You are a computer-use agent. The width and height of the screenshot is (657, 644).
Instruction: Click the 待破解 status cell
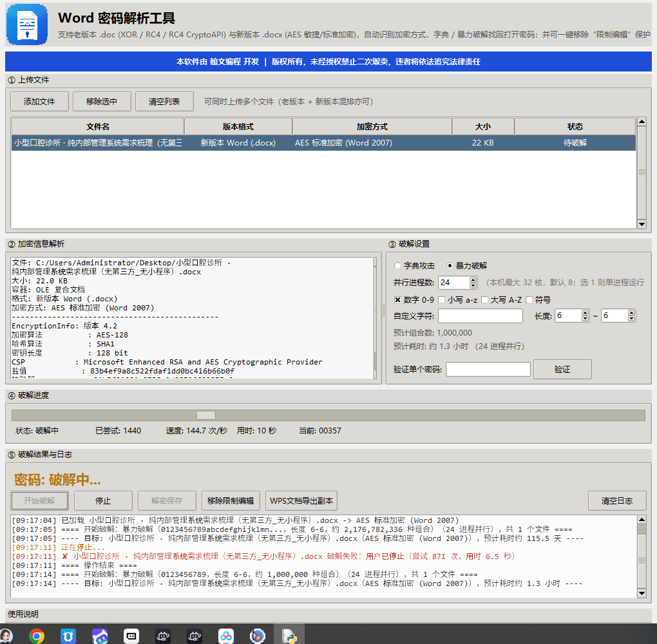575,142
